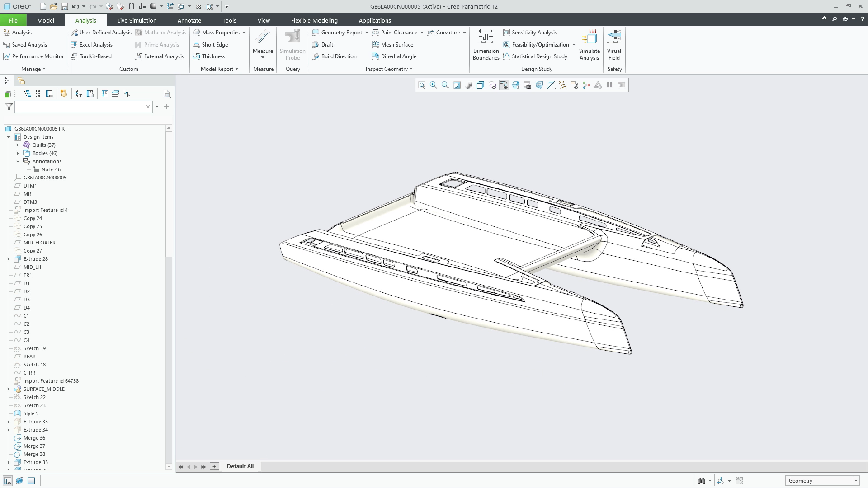Expand the Quilts (37) node
Image resolution: width=868 pixels, height=488 pixels.
pyautogui.click(x=18, y=145)
